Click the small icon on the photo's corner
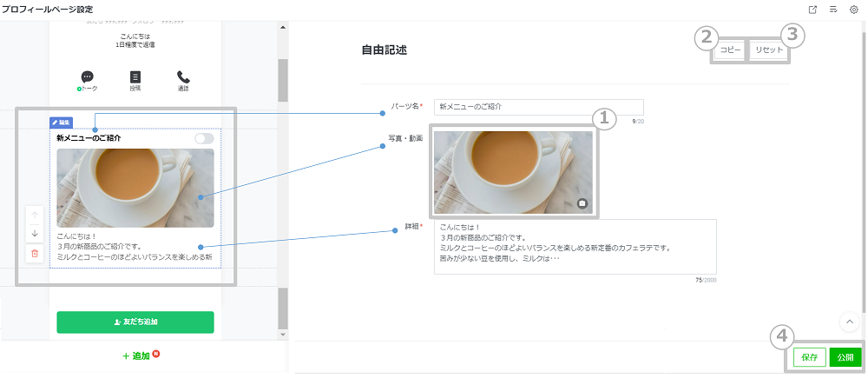 (582, 203)
